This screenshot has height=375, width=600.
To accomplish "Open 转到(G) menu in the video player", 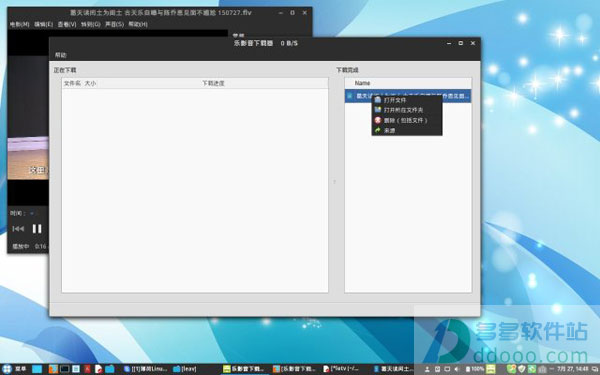I will coord(91,24).
